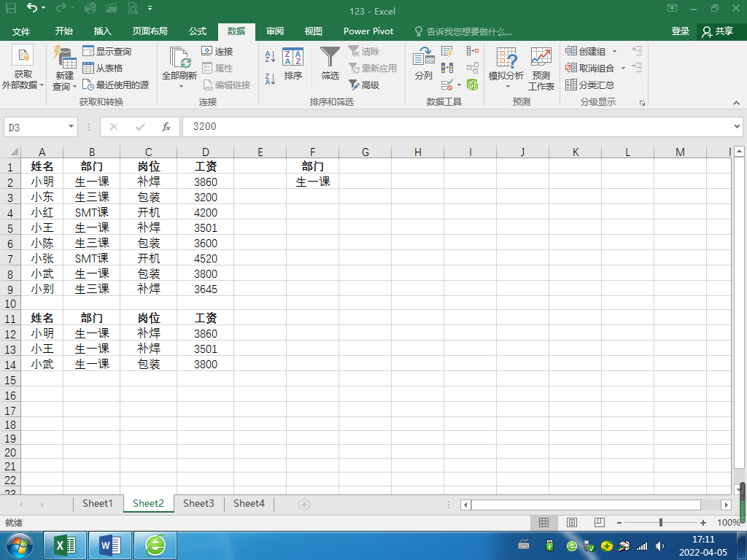747x560 pixels.
Task: Click From Table (从表格)
Action: [x=102, y=68]
